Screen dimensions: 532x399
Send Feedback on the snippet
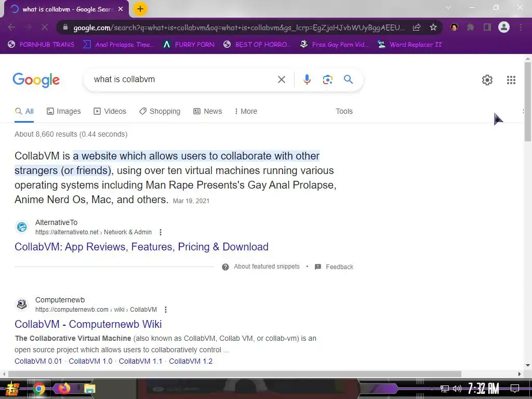click(334, 267)
